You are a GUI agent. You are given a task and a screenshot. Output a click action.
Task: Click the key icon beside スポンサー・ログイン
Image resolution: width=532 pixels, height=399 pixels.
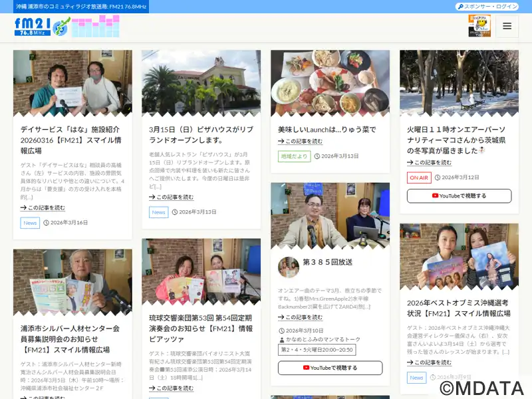click(461, 7)
